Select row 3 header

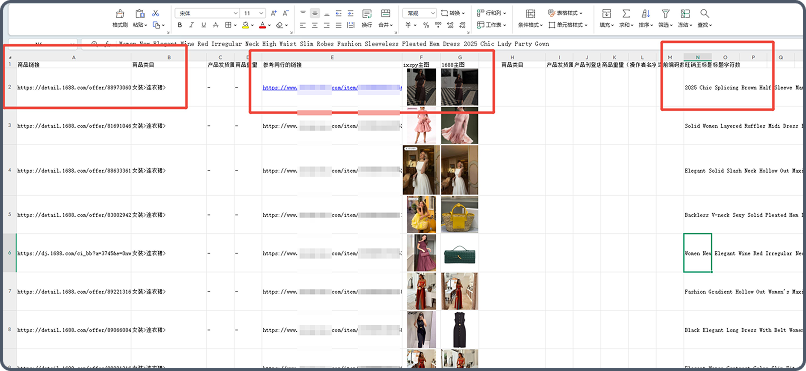tap(10, 125)
